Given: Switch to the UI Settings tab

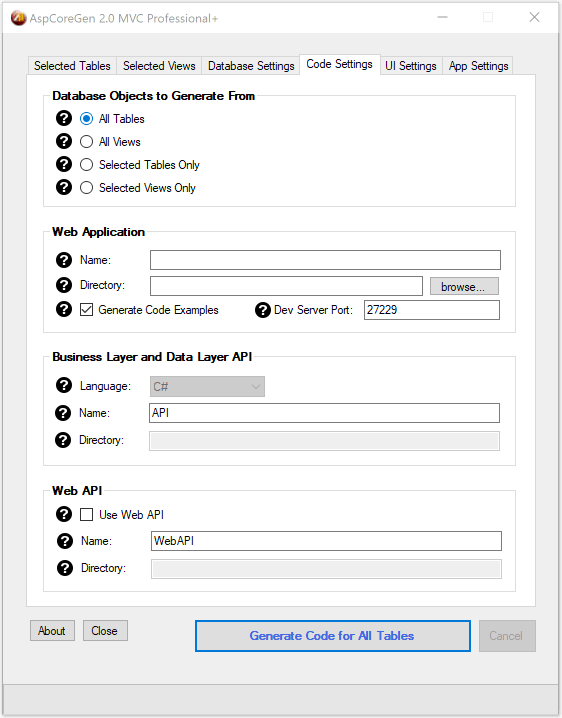Looking at the screenshot, I should tap(411, 66).
